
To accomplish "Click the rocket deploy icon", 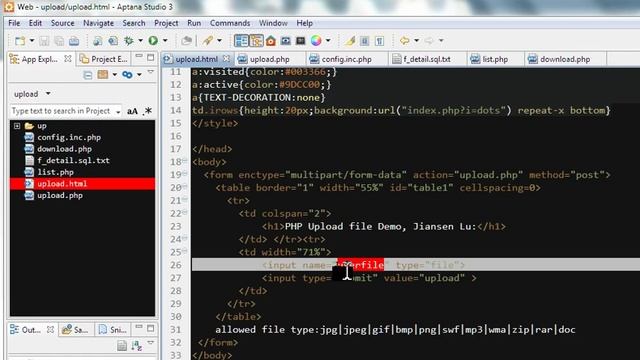I will point(208,40).
